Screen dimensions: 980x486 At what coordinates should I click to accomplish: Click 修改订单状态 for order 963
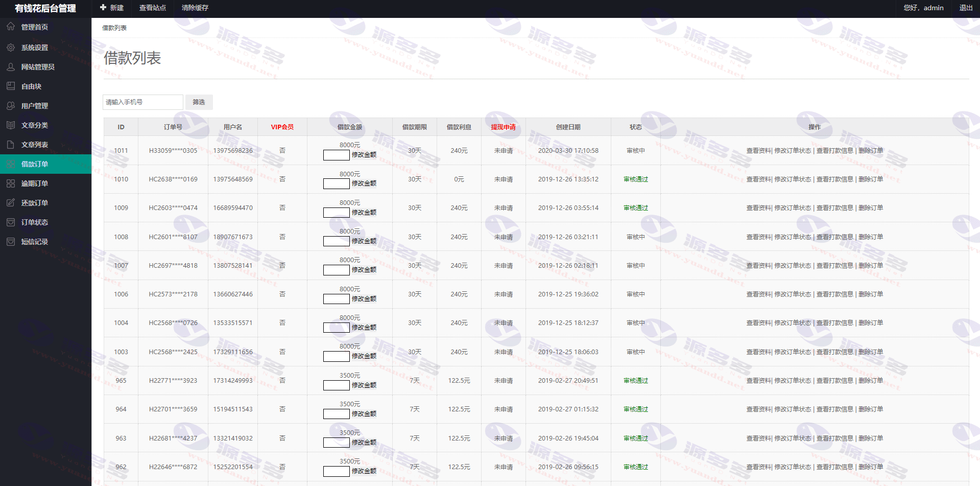[x=793, y=438]
